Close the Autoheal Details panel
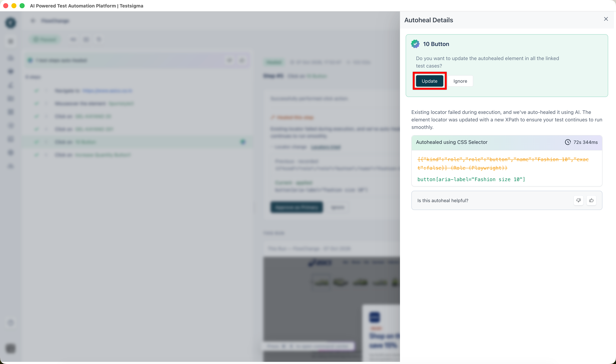Viewport: 616px width, 364px height. (606, 19)
